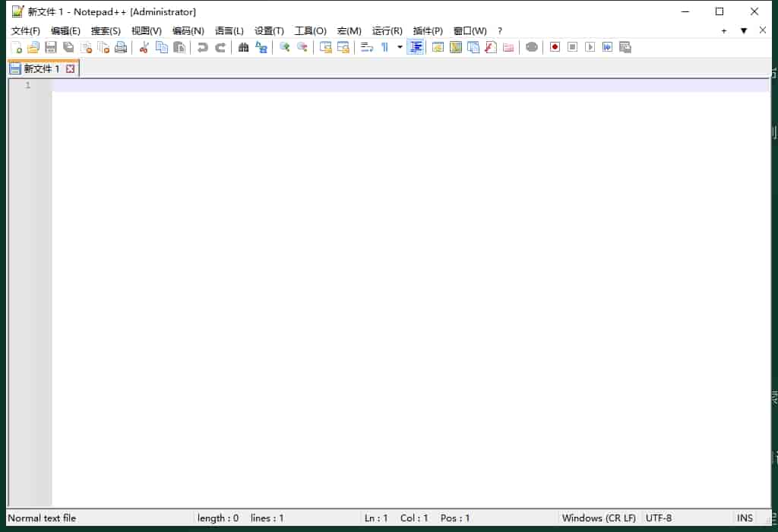Click the Replace toolbar icon
This screenshot has width=778, height=532.
pos(261,46)
